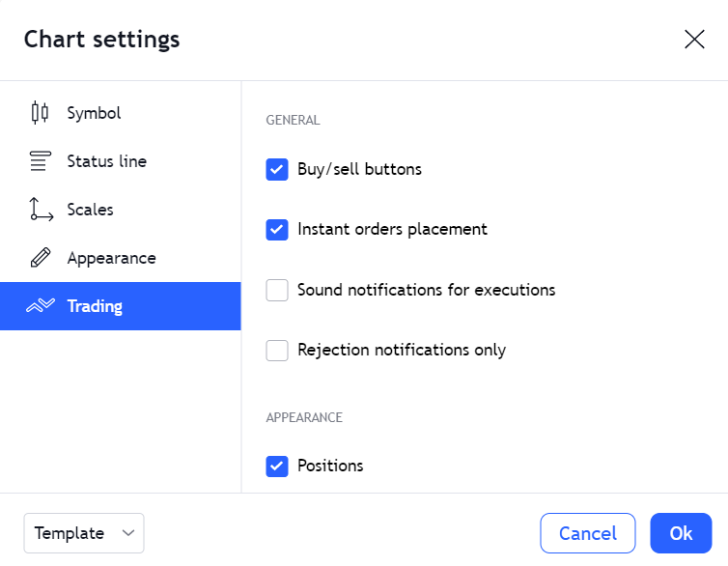
Task: Open the Template dropdown
Action: click(x=84, y=533)
